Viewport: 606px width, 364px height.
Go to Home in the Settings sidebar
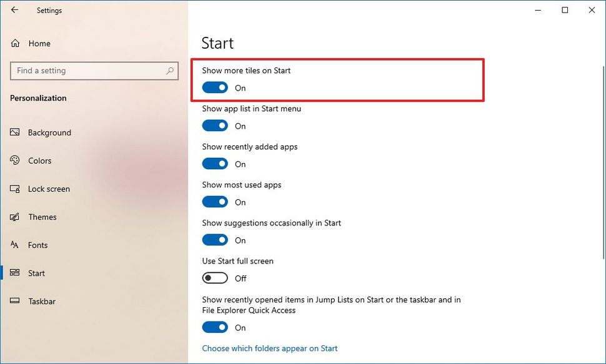(38, 43)
